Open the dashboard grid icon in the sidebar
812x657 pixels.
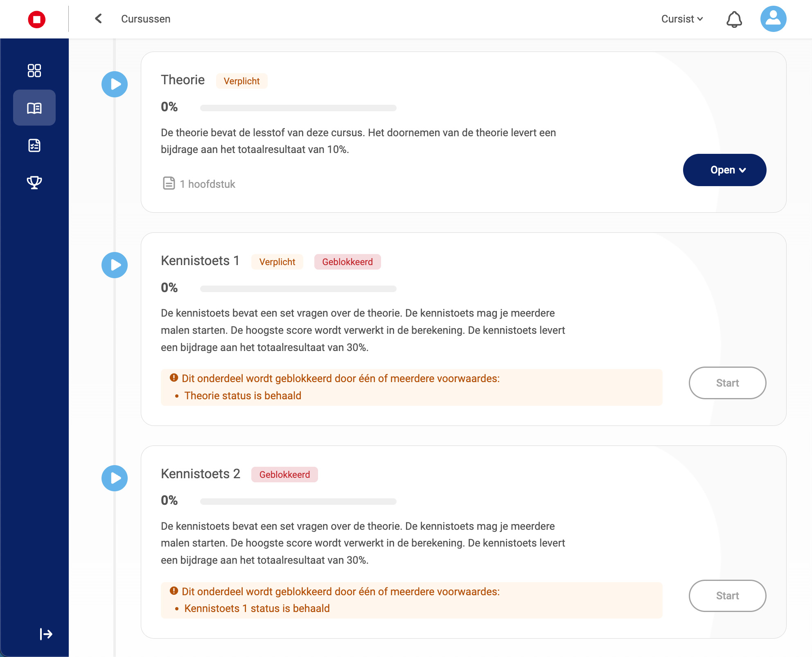pos(34,71)
